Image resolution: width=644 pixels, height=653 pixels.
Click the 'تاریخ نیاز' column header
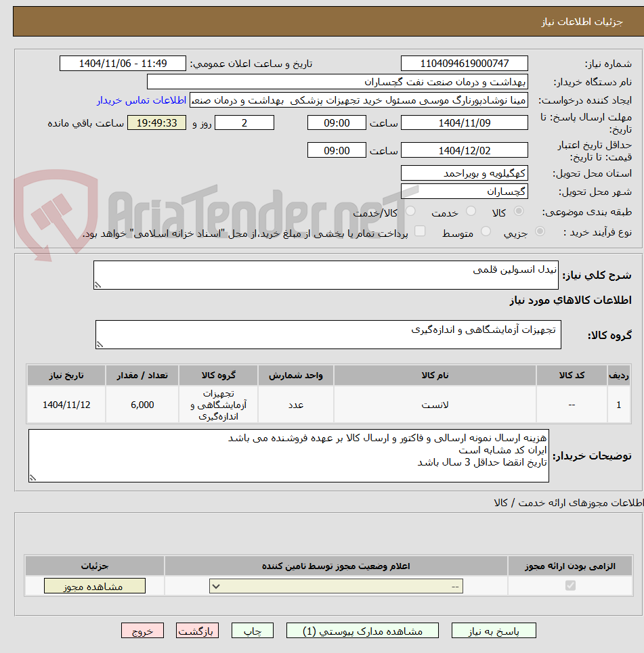(66, 376)
